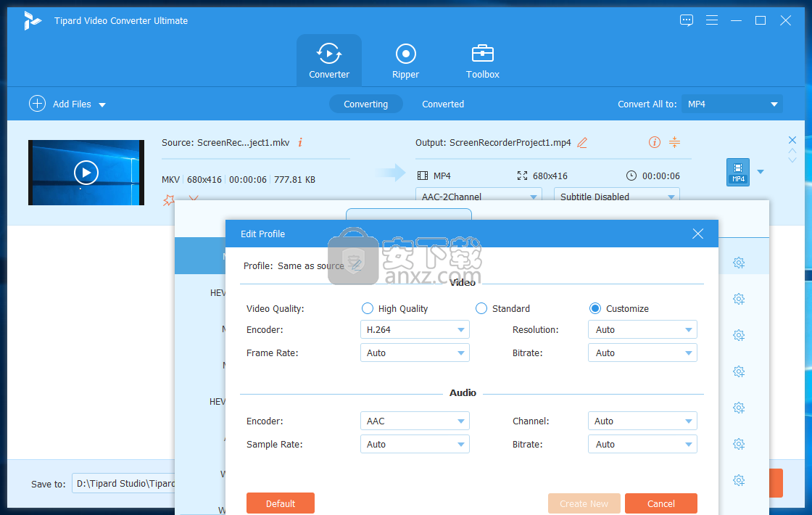812x515 pixels.
Task: Click the Default button
Action: pos(280,503)
